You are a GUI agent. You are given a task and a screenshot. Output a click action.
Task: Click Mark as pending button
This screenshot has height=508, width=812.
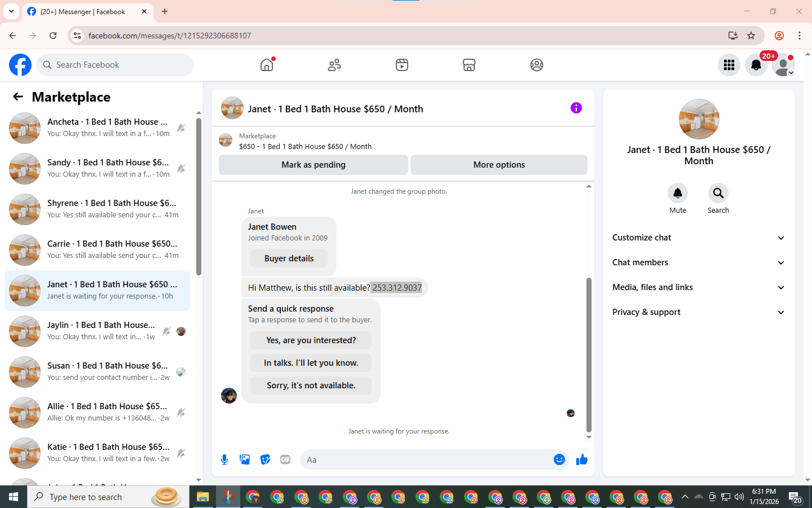tap(314, 165)
